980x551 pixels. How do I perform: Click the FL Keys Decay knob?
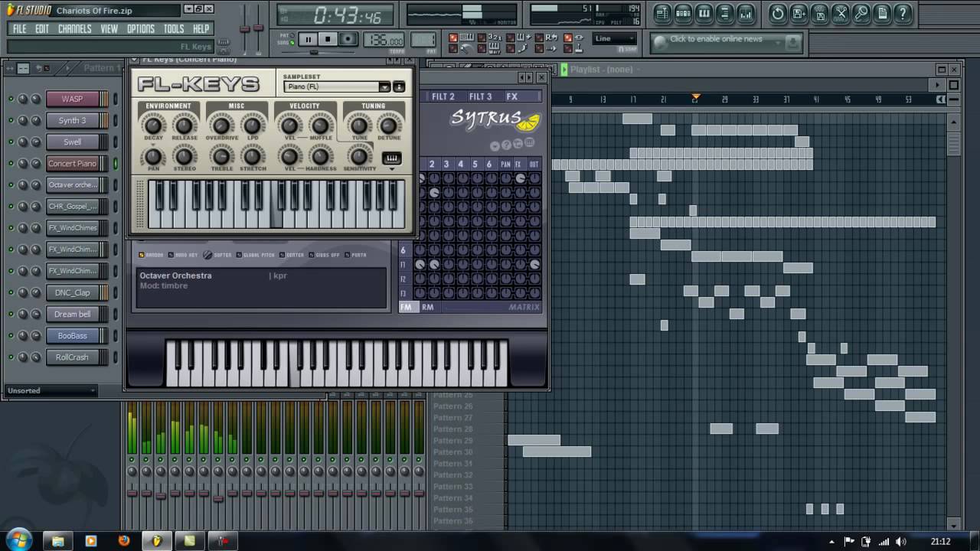click(153, 125)
